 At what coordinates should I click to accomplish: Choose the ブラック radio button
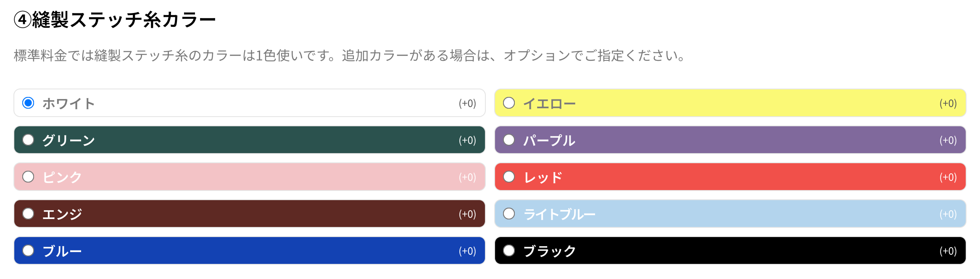(x=509, y=250)
